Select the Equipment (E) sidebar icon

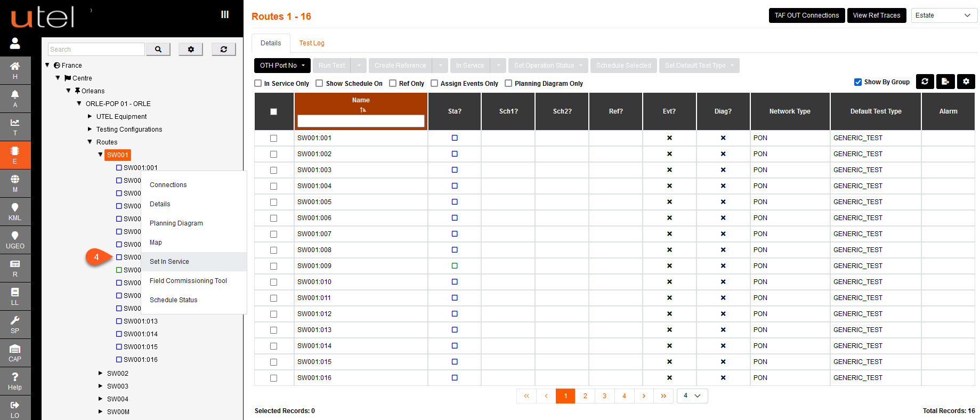pos(15,155)
